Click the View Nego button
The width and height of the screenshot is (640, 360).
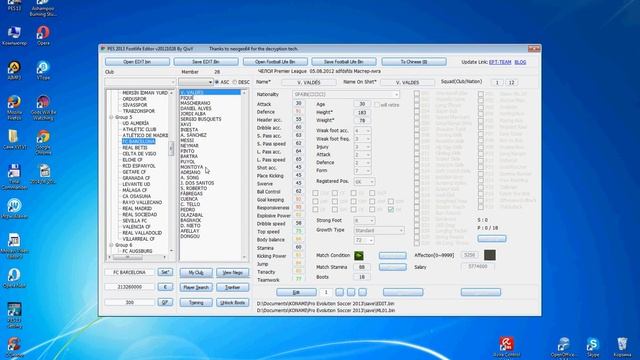[233, 272]
